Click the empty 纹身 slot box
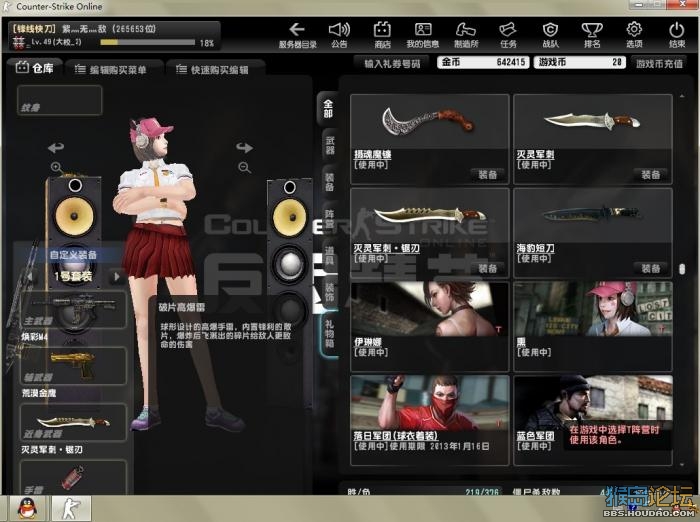The height and width of the screenshot is (522, 700). 59,100
